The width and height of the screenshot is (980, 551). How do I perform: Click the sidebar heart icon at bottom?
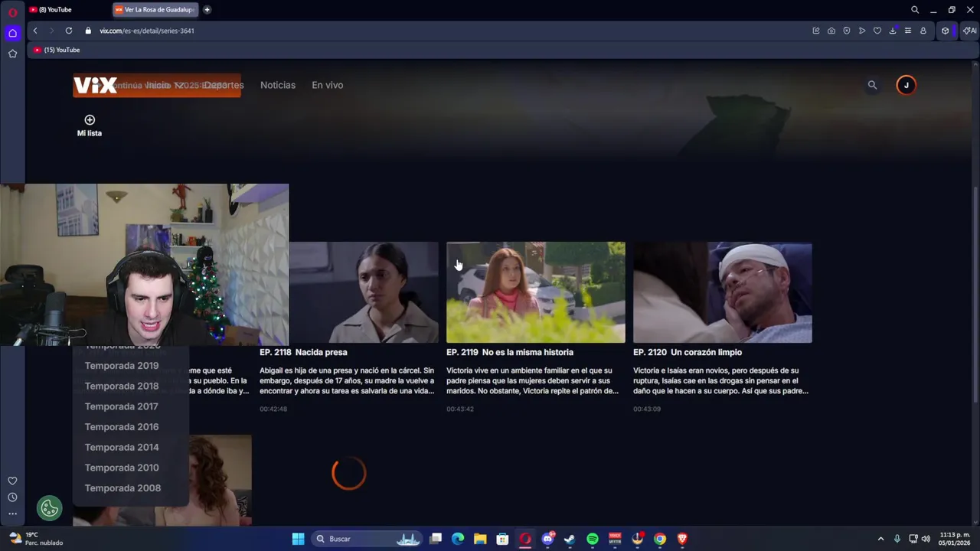tap(12, 481)
